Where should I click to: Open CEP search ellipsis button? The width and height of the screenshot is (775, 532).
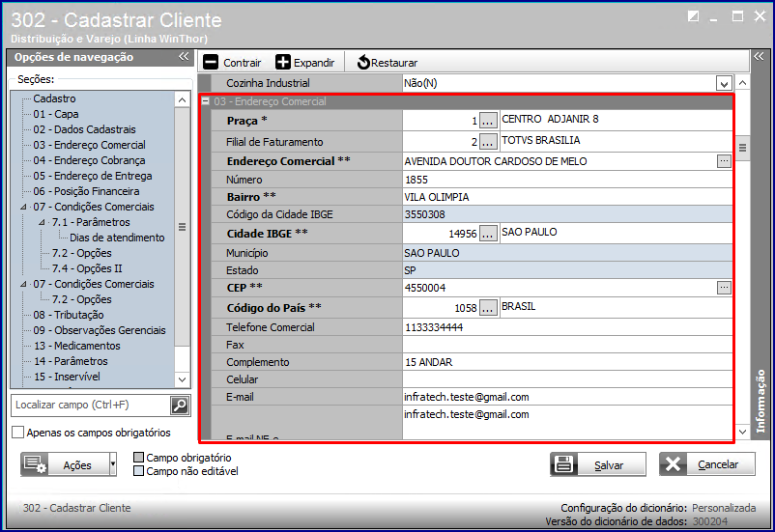(724, 288)
